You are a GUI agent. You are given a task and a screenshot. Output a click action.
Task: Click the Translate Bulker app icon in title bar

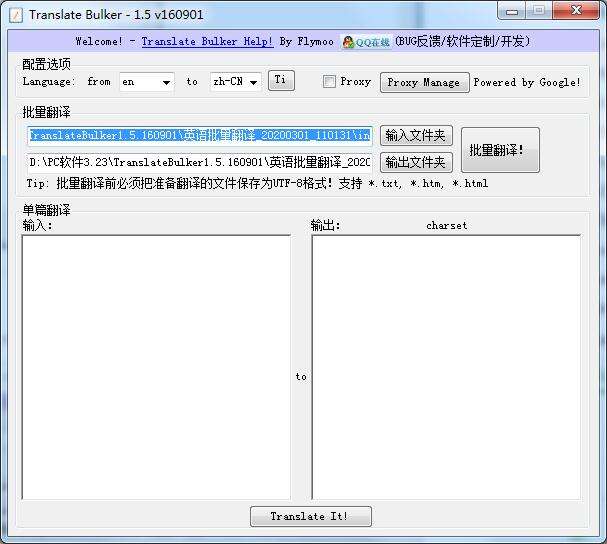click(16, 15)
